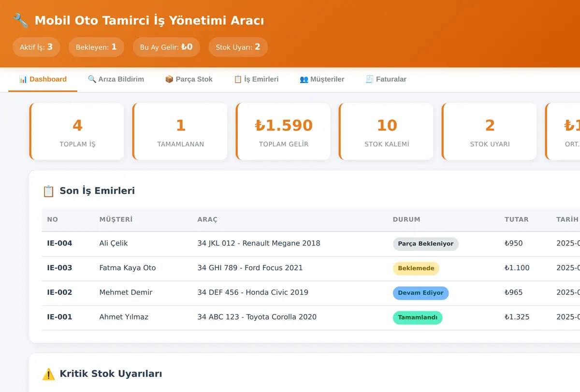Click customer name Mehmet Demir
Screen dimensions: 580x392
point(126,292)
